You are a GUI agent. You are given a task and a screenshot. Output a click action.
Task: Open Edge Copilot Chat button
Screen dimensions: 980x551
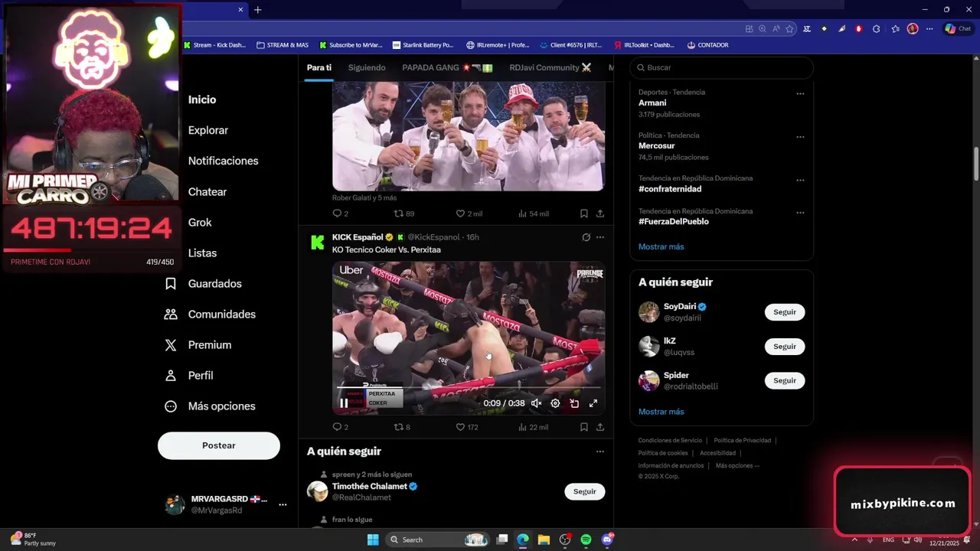(x=959, y=29)
